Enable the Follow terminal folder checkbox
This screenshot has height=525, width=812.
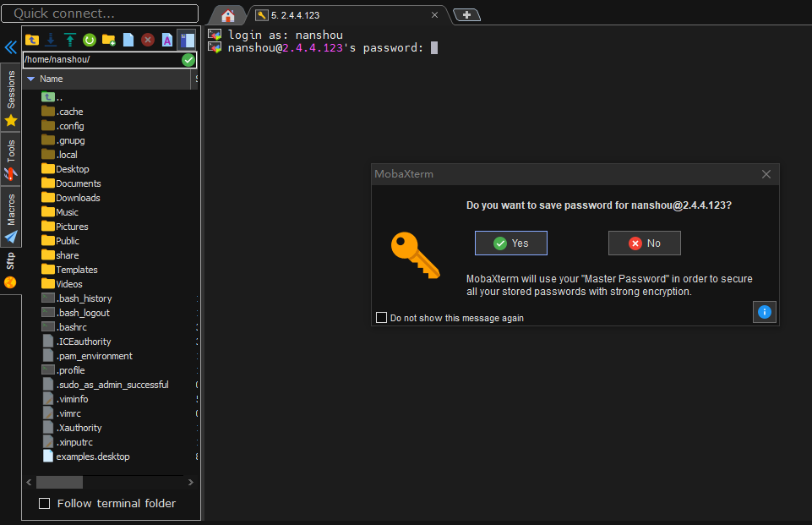[45, 503]
